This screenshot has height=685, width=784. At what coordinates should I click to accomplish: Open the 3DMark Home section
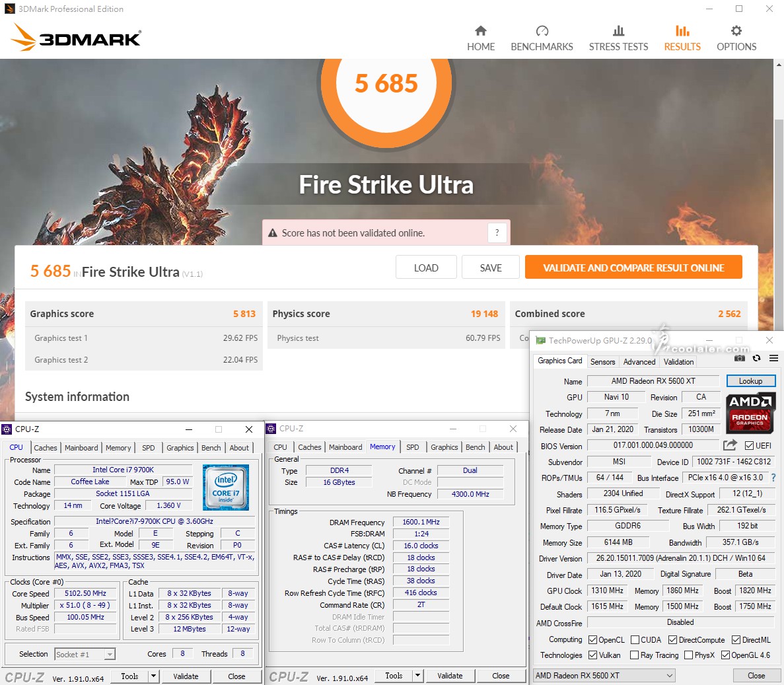click(x=480, y=38)
